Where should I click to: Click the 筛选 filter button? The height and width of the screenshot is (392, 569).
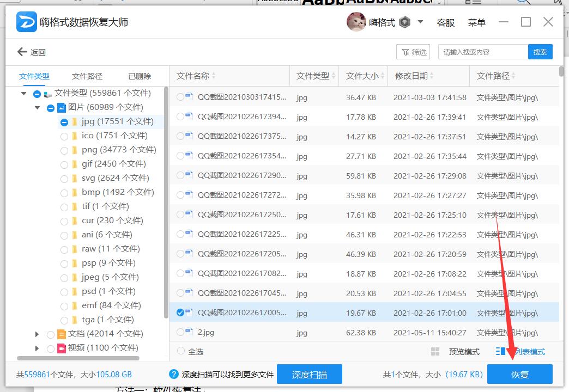point(413,52)
